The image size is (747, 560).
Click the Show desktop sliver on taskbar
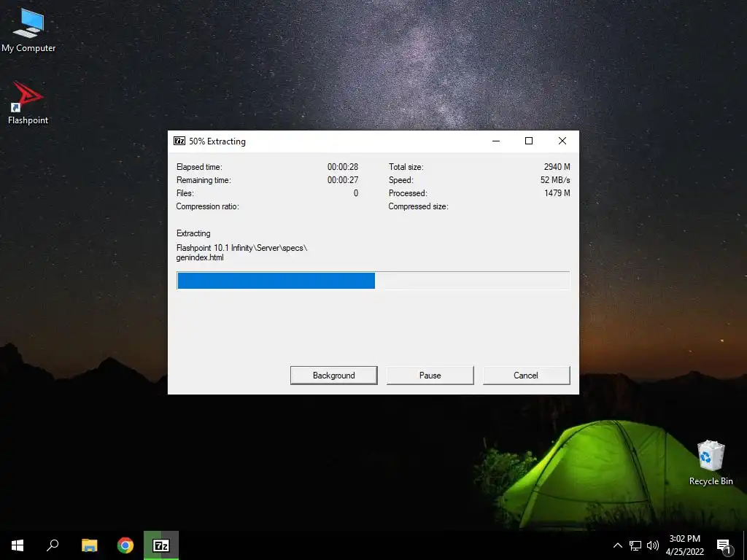pyautogui.click(x=745, y=545)
